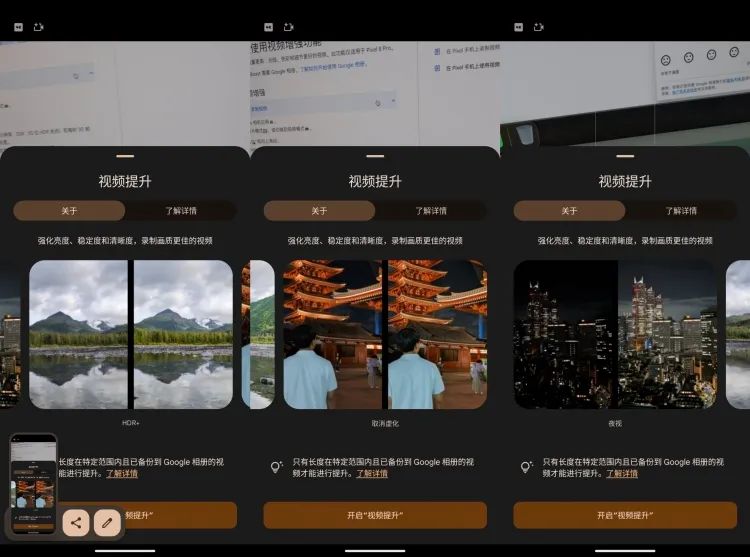This screenshot has width=750, height=557.
Task: Tap the partly covered 视频提升 button in HDR+ screen
Action: pos(179,515)
